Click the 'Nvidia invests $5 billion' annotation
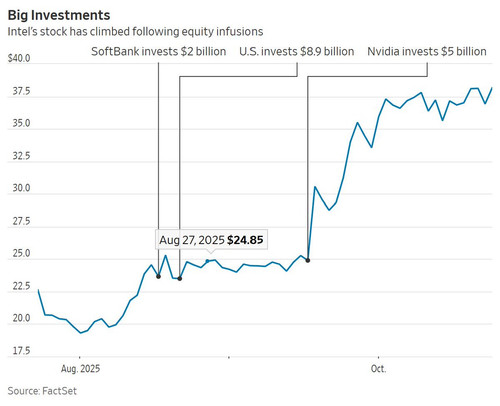This screenshot has width=500, height=406. point(427,51)
